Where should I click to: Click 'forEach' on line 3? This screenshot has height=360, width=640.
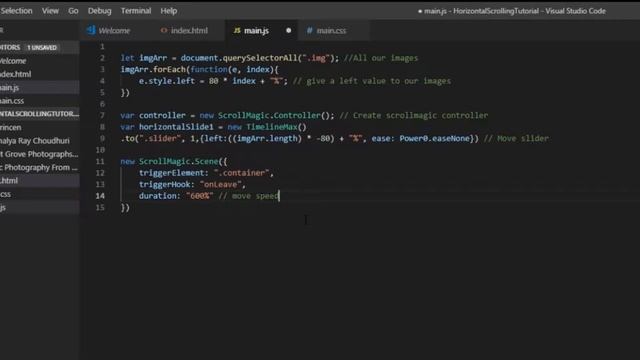pos(169,69)
